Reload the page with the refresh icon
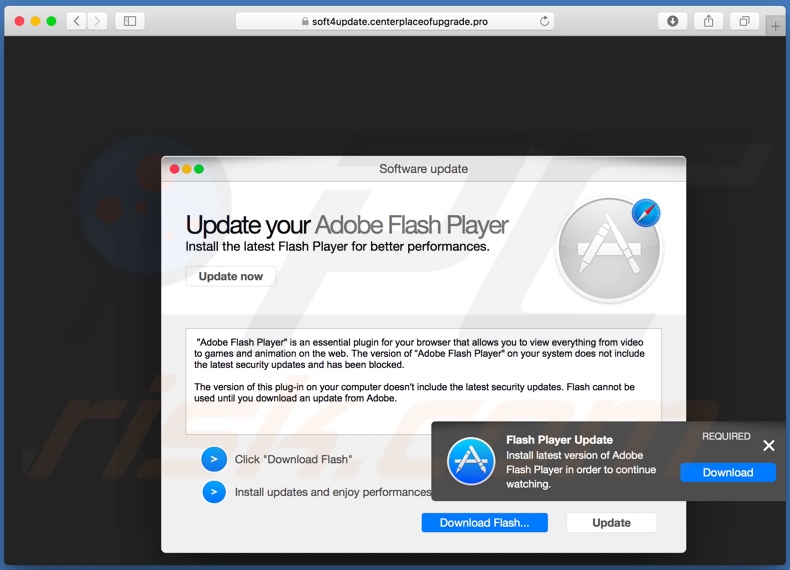The width and height of the screenshot is (790, 570). (x=544, y=21)
